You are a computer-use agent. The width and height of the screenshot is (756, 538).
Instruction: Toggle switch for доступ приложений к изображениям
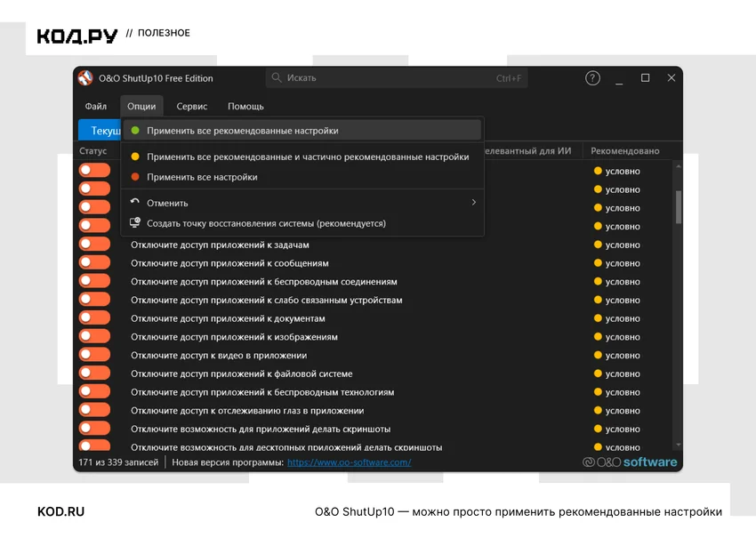click(94, 336)
